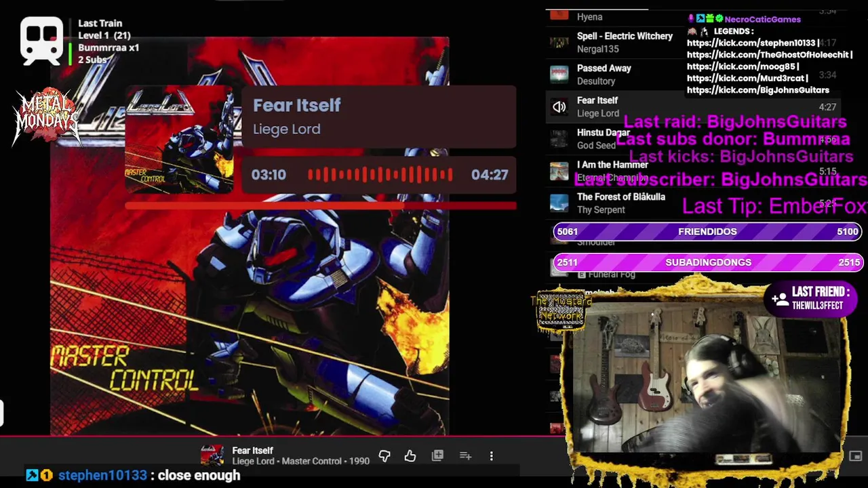Click the large Master Control album artwork
The height and width of the screenshot is (488, 868).
250,236
